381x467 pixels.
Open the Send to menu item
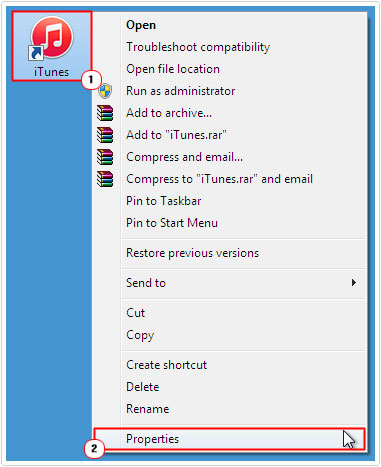pyautogui.click(x=230, y=283)
